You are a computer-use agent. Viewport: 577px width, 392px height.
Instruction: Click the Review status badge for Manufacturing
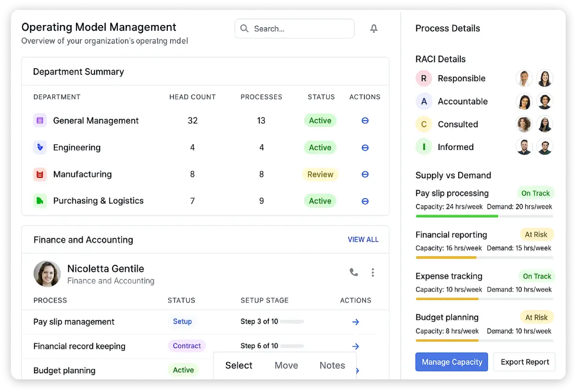click(320, 175)
